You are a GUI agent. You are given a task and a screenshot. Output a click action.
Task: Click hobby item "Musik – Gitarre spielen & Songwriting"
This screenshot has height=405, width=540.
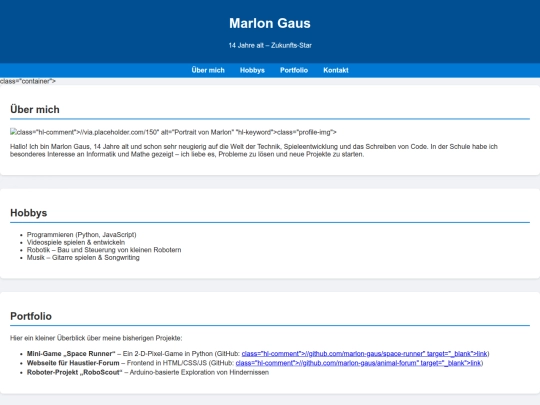pyautogui.click(x=83, y=258)
